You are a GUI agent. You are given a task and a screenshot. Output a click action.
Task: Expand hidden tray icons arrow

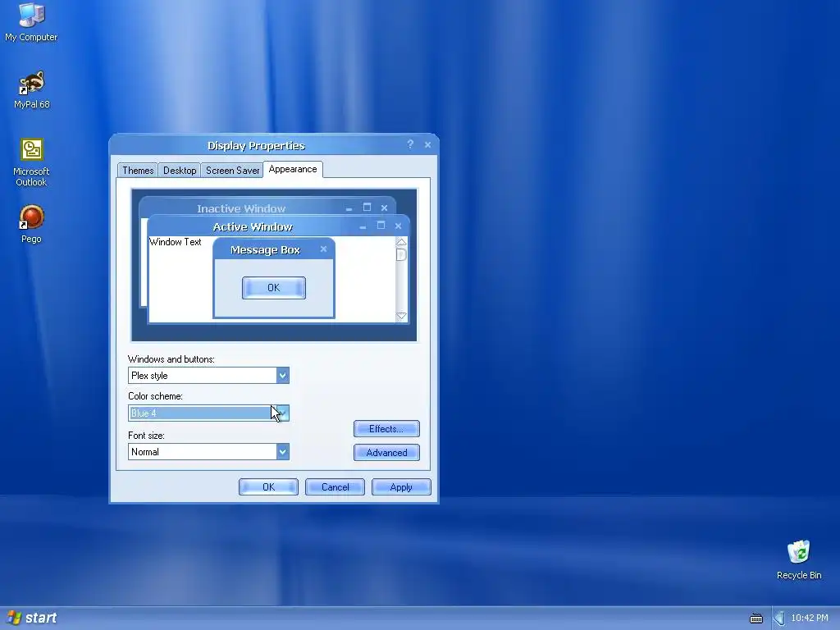[779, 619]
